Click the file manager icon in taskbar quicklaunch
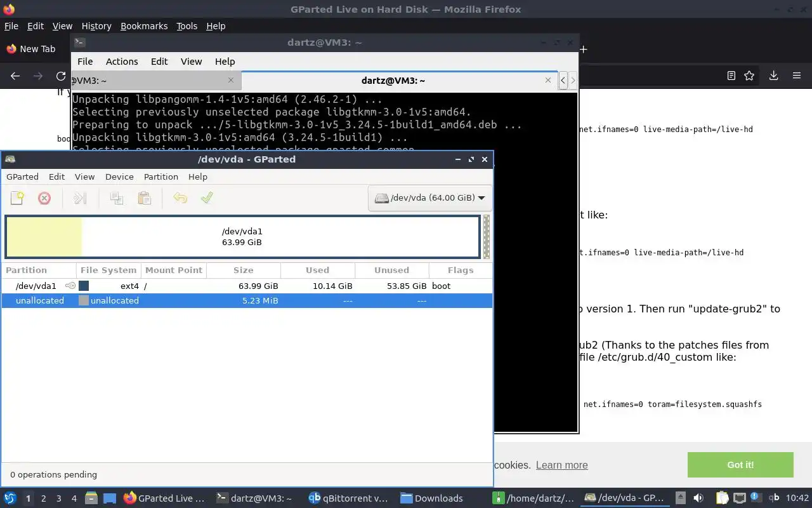Image resolution: width=812 pixels, height=508 pixels. tap(91, 498)
